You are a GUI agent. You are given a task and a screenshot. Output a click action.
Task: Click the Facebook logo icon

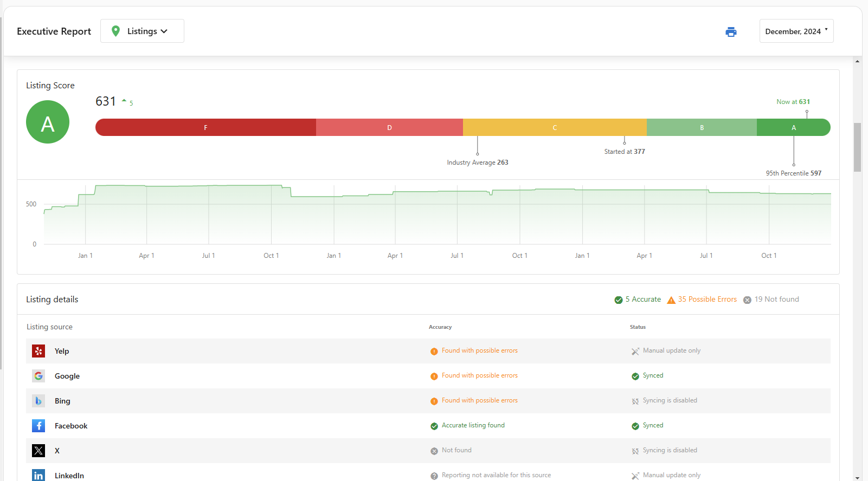[x=38, y=426]
